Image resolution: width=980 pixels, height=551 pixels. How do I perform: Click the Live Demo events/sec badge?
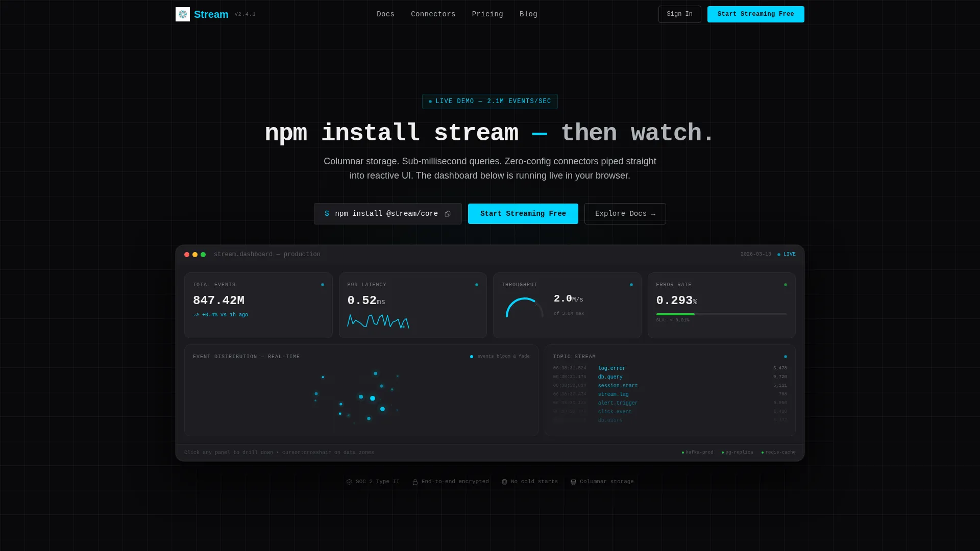(x=490, y=102)
